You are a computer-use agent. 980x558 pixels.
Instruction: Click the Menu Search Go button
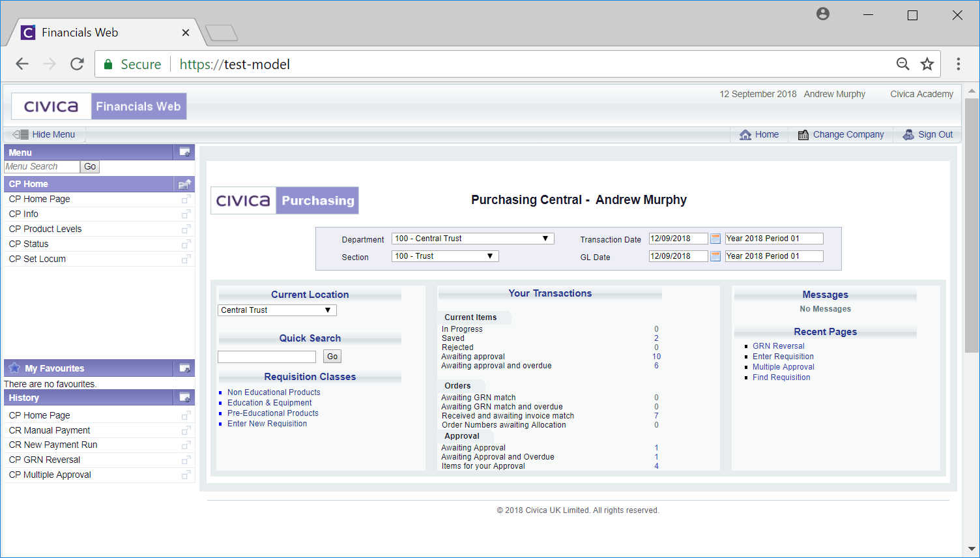coord(90,167)
